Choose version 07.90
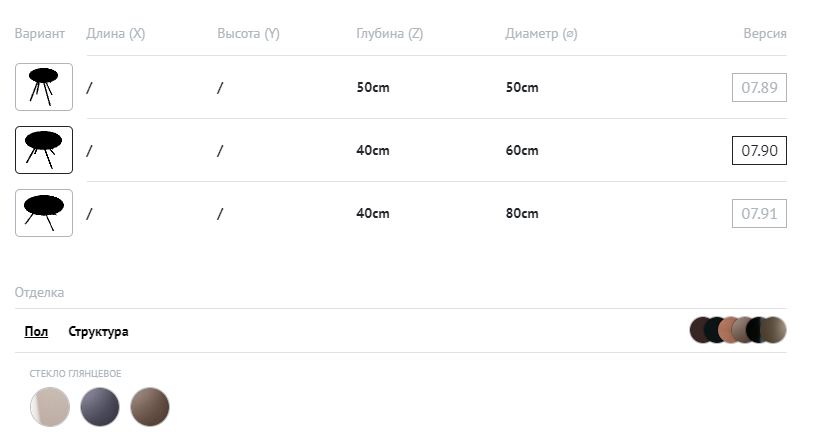The height and width of the screenshot is (432, 822). pyautogui.click(x=759, y=150)
